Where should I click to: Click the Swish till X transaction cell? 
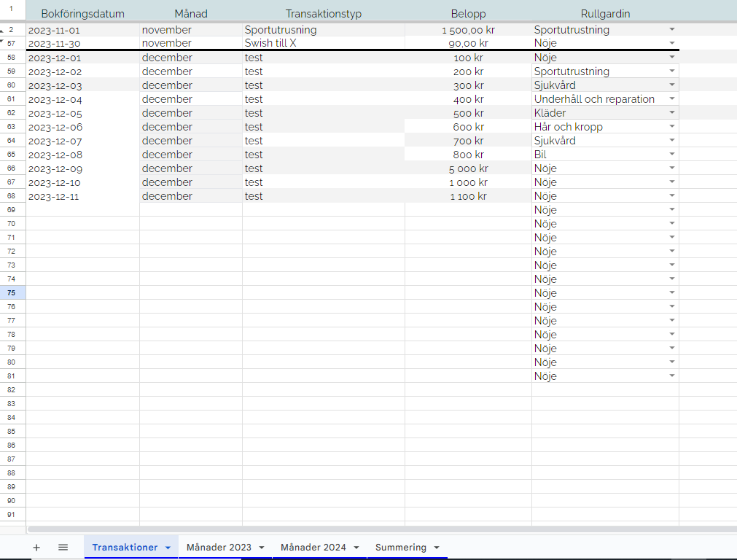click(x=323, y=43)
